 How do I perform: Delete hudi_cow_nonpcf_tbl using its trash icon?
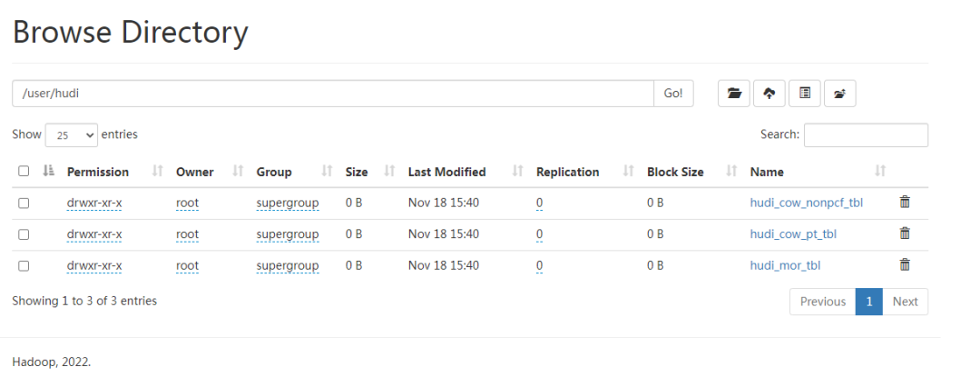pos(905,203)
